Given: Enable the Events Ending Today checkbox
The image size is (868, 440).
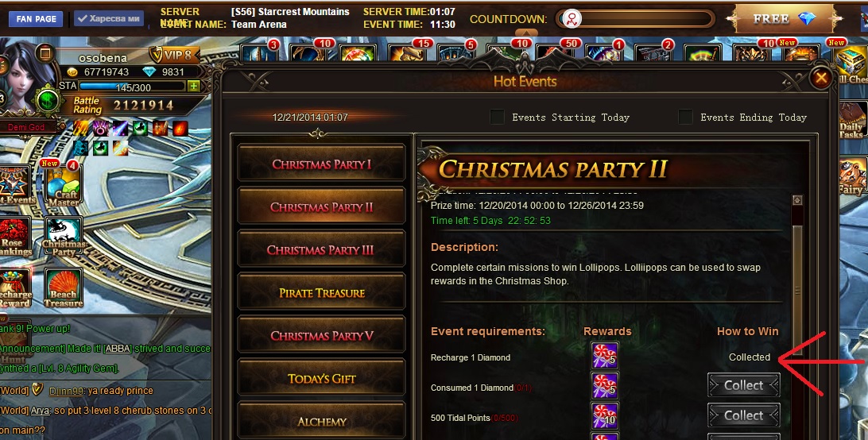Looking at the screenshot, I should (x=685, y=117).
